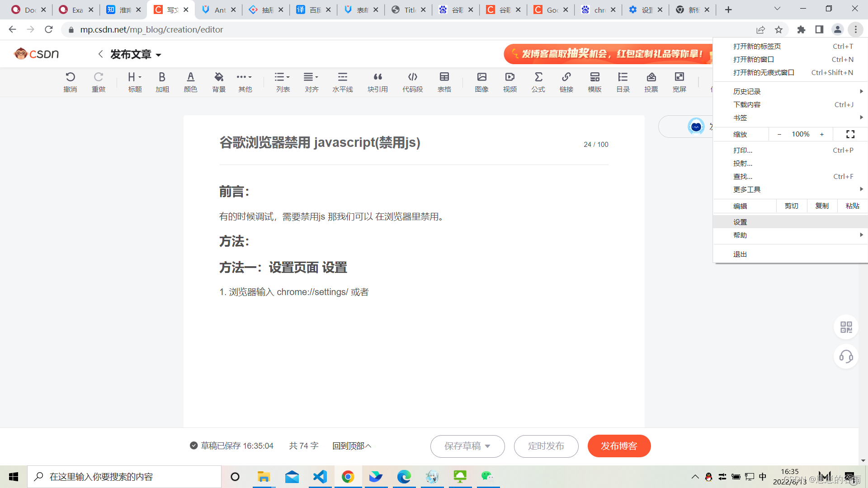Open 历史记录 in the Chrome menu
The width and height of the screenshot is (868, 488).
pyautogui.click(x=747, y=91)
